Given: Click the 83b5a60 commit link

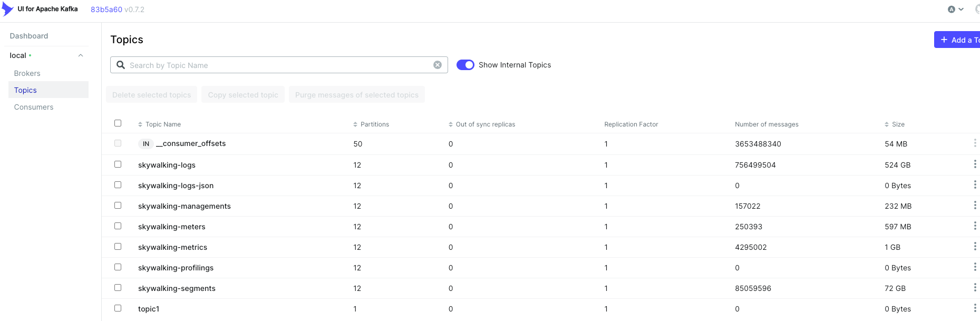Looking at the screenshot, I should tap(106, 9).
